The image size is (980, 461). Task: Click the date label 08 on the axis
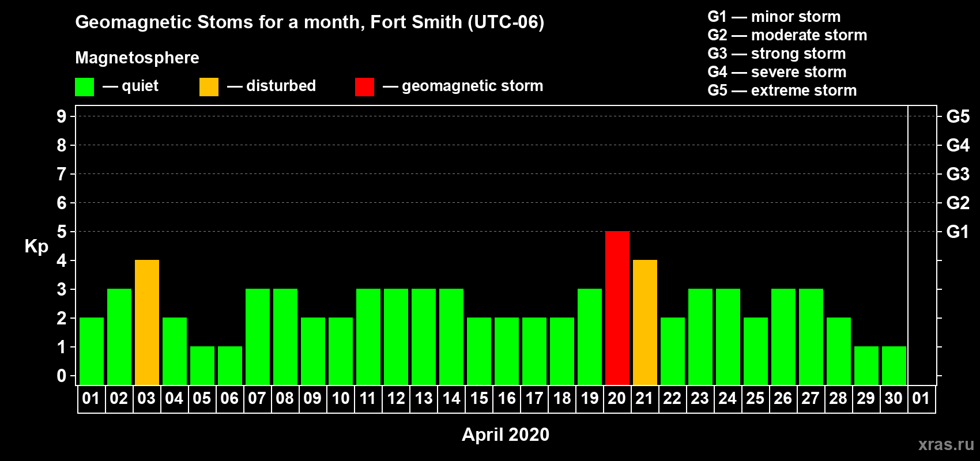point(285,399)
